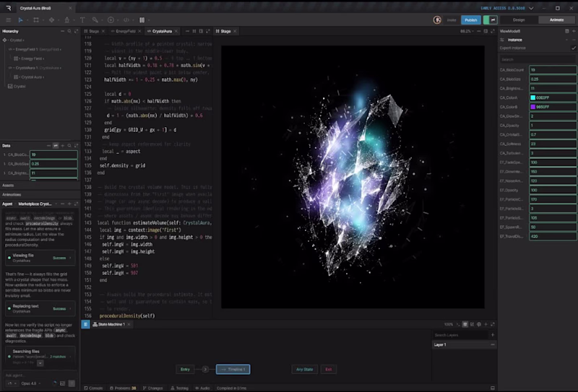The width and height of the screenshot is (578, 392).
Task: Expand the Assets panel
Action: [x=40, y=186]
